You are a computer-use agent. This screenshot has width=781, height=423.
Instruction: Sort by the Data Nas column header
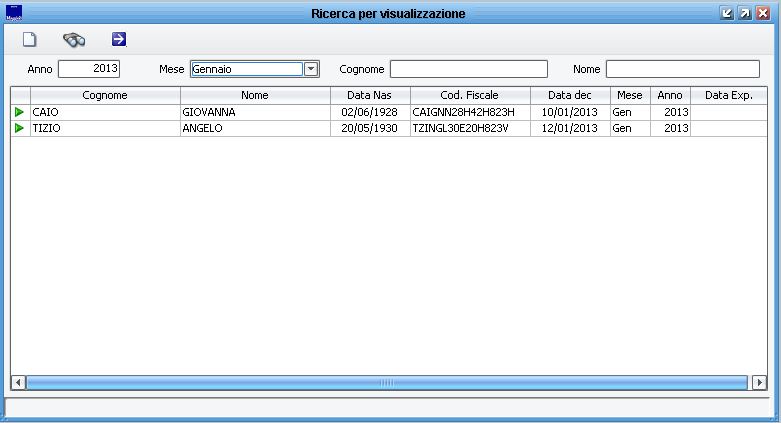(369, 95)
